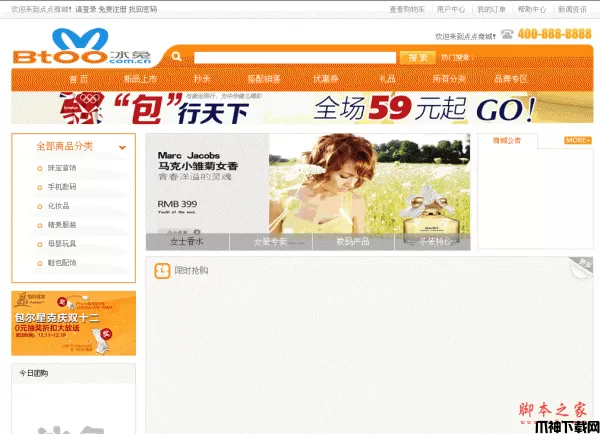Screen dimensions: 600x434
Task: Select the 女士香水 slideshow tab
Action: pyautogui.click(x=187, y=241)
